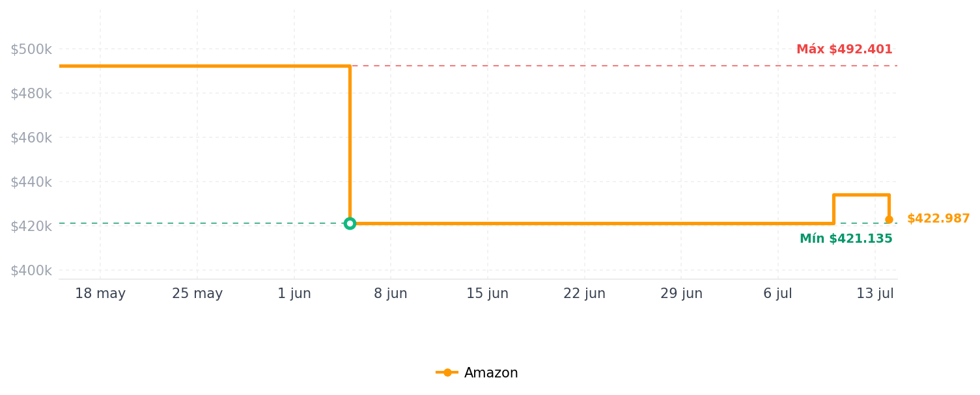This screenshot has height=395, width=980.
Task: Click the orange Amazon legend marker icon
Action: click(447, 373)
